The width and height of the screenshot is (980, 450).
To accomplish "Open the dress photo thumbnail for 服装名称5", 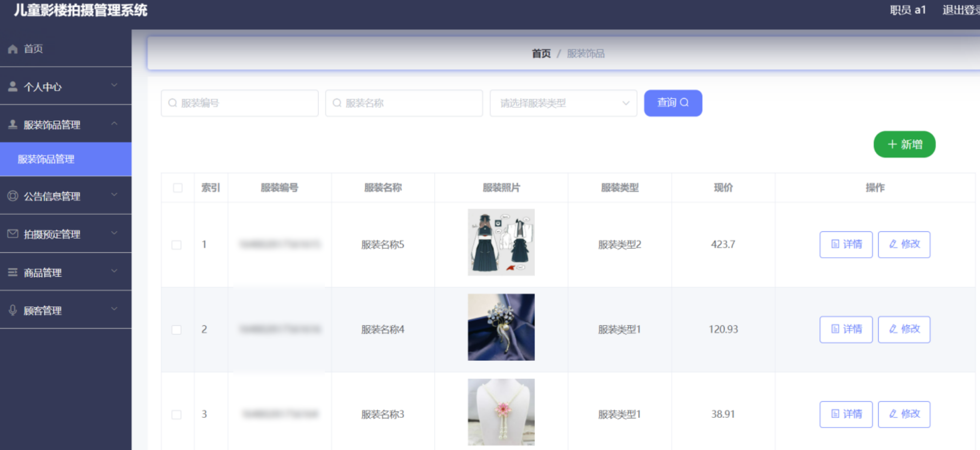I will click(501, 242).
